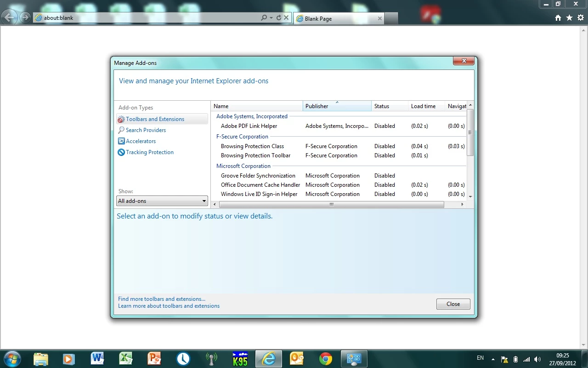Select Tracking Protection add-on type
Screen dimensions: 588x368
[x=146, y=152]
